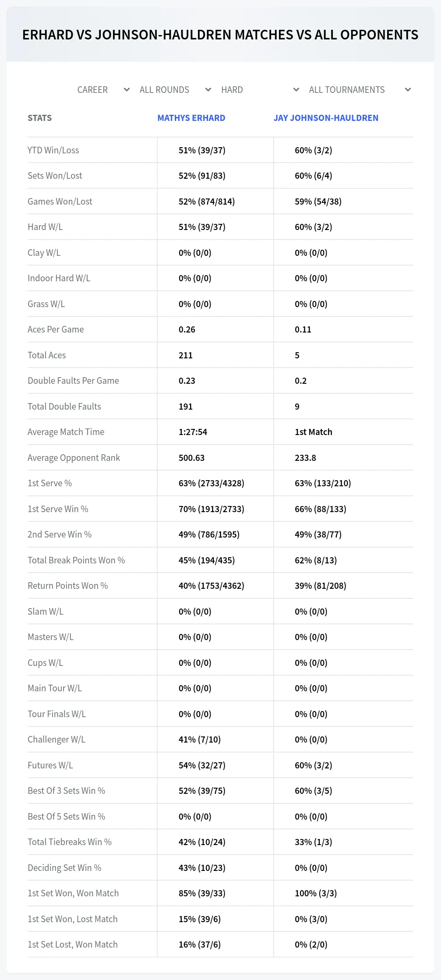441x980 pixels.
Task: Click the page title heading text
Action: (220, 35)
